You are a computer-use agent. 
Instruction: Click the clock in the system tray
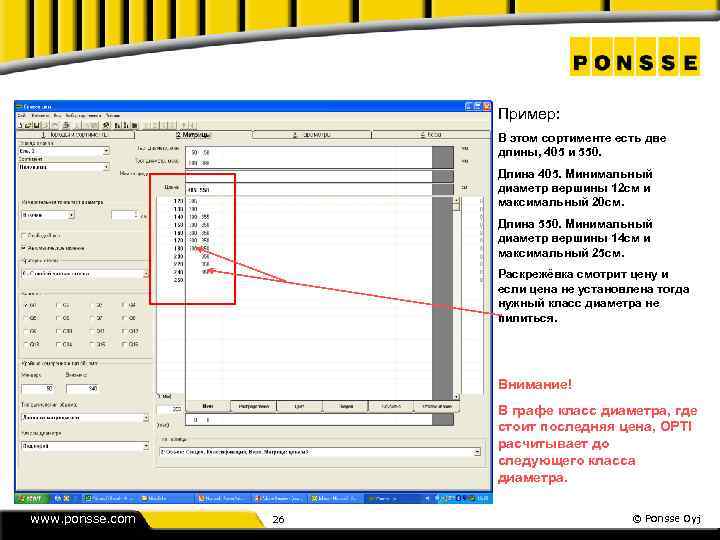(x=483, y=498)
